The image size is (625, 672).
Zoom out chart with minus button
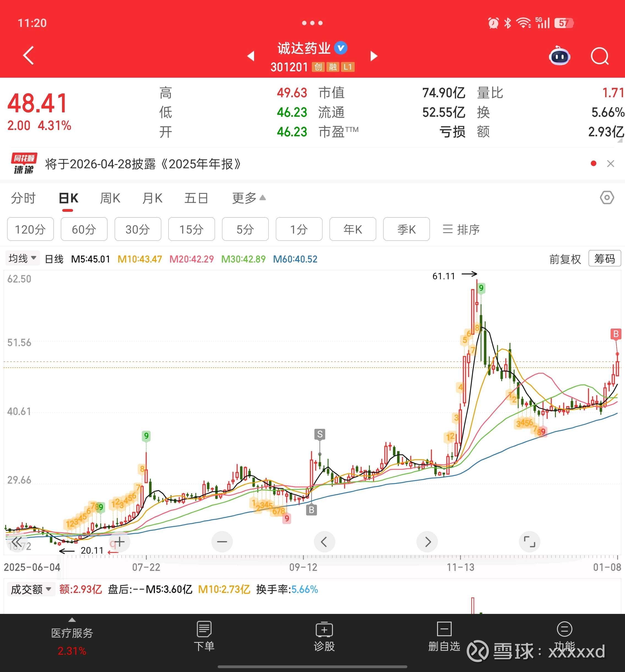(222, 542)
